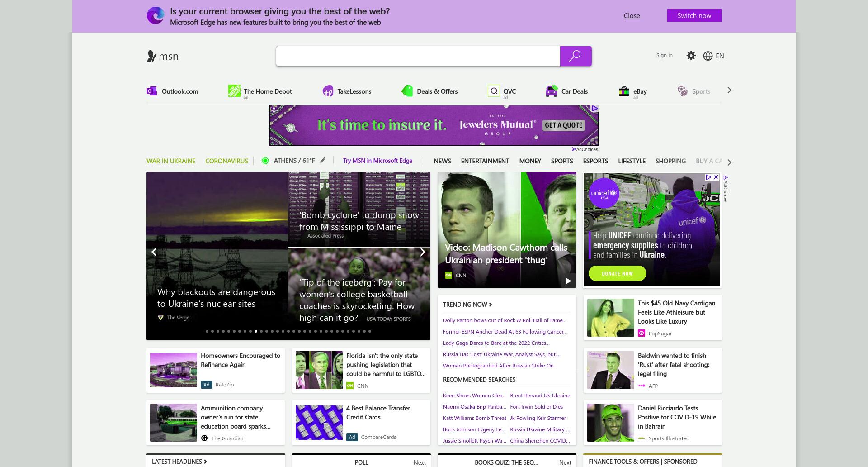Open the ENTERTAINMENT tab
This screenshot has height=467, width=868.
point(485,161)
